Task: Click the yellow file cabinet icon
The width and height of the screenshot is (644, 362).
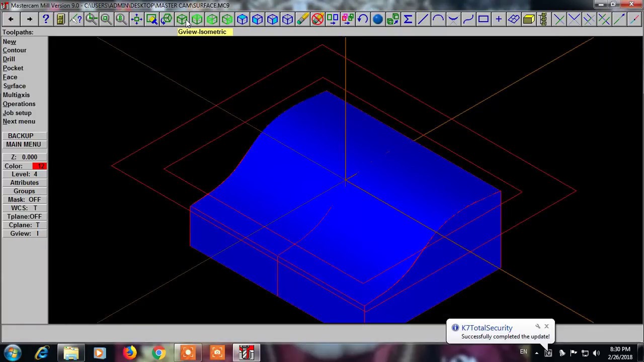Action: click(x=60, y=19)
